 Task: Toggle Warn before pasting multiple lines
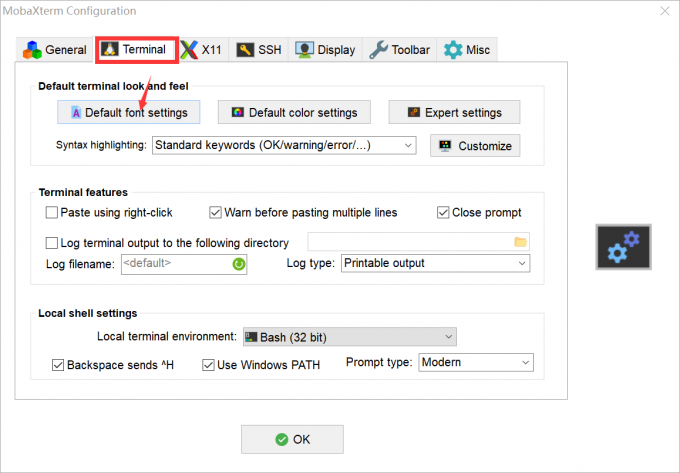click(x=215, y=212)
